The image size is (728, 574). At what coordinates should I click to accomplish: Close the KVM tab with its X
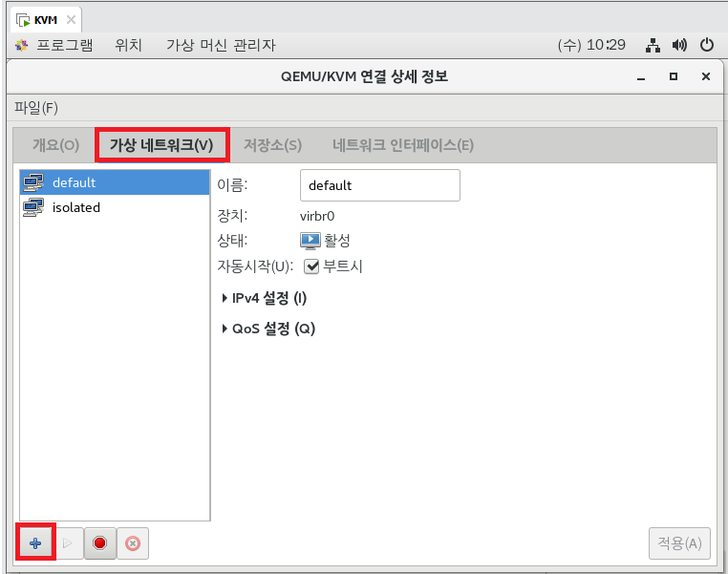71,20
